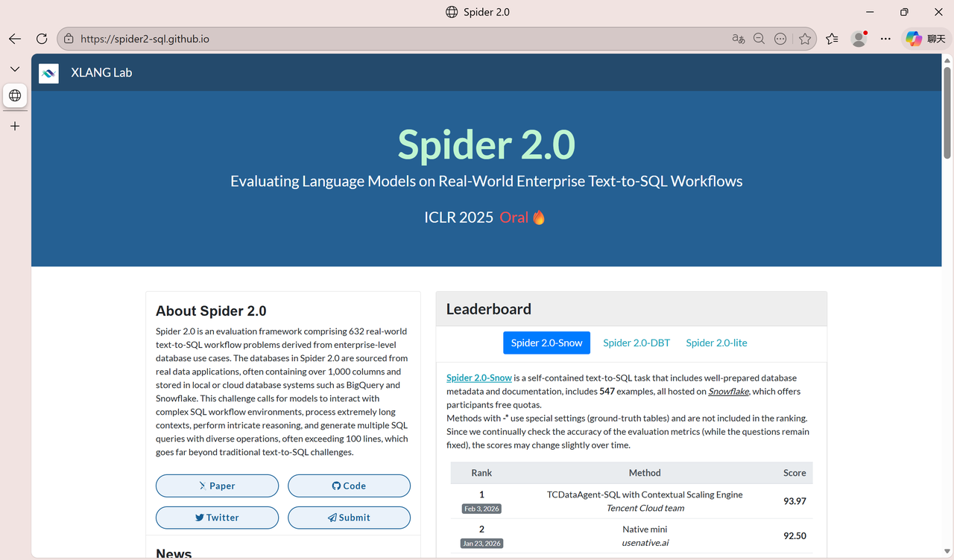This screenshot has width=954, height=560.
Task: Click the 93.97 score cell
Action: coord(795,501)
